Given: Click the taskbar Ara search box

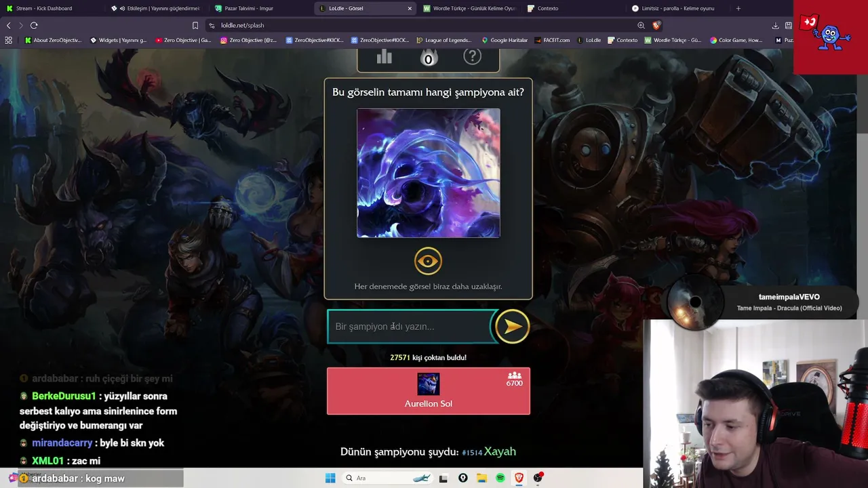Looking at the screenshot, I should coord(387,478).
